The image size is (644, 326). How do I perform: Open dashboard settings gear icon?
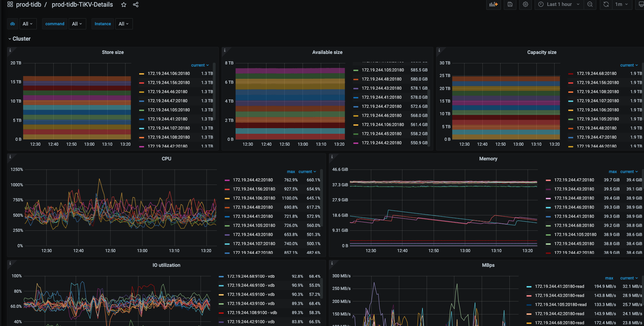tap(525, 5)
